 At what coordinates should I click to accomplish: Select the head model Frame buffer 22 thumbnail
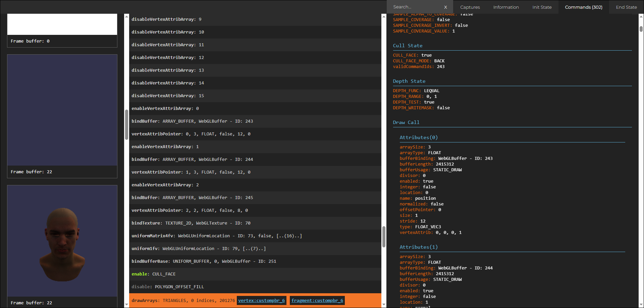[x=62, y=241]
